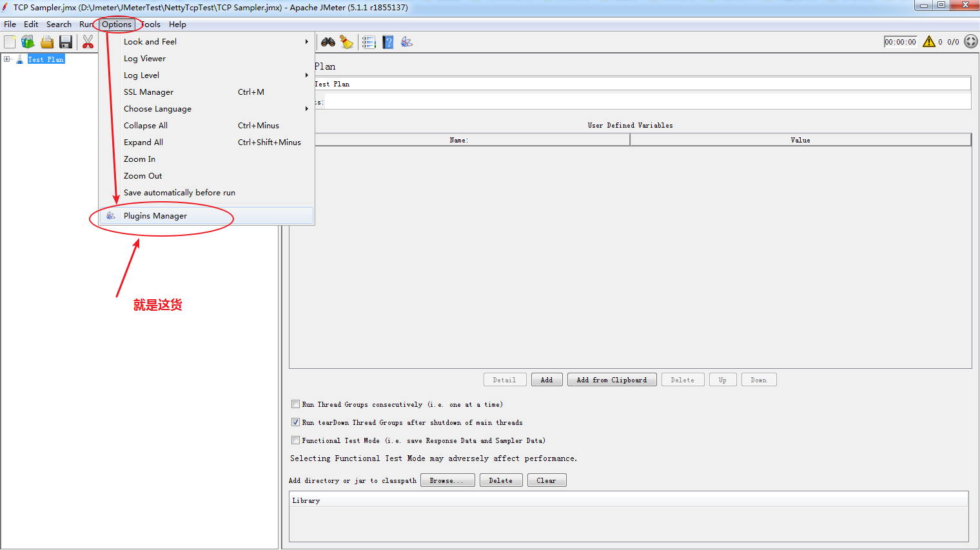The image size is (980, 550).
Task: Open SSL Manager menu entry
Action: click(206, 92)
